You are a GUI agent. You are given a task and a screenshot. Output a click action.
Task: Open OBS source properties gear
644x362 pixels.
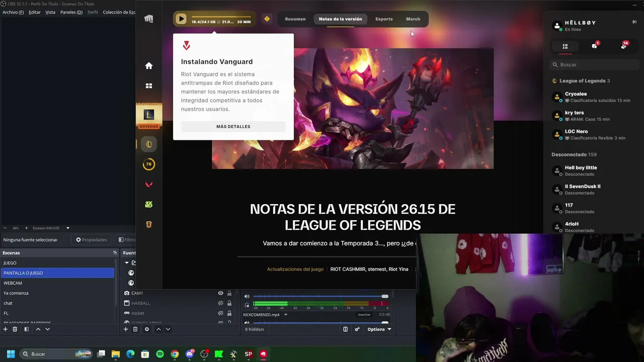click(147, 329)
